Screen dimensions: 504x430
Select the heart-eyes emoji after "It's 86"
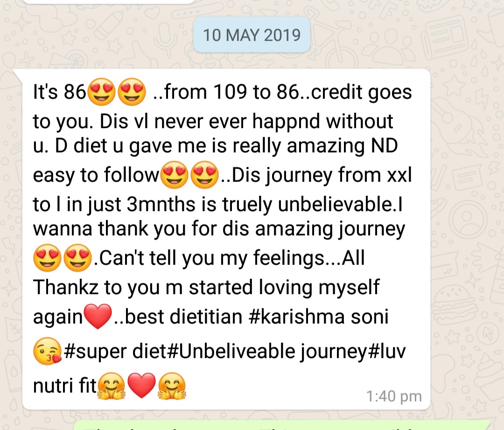[x=101, y=92]
